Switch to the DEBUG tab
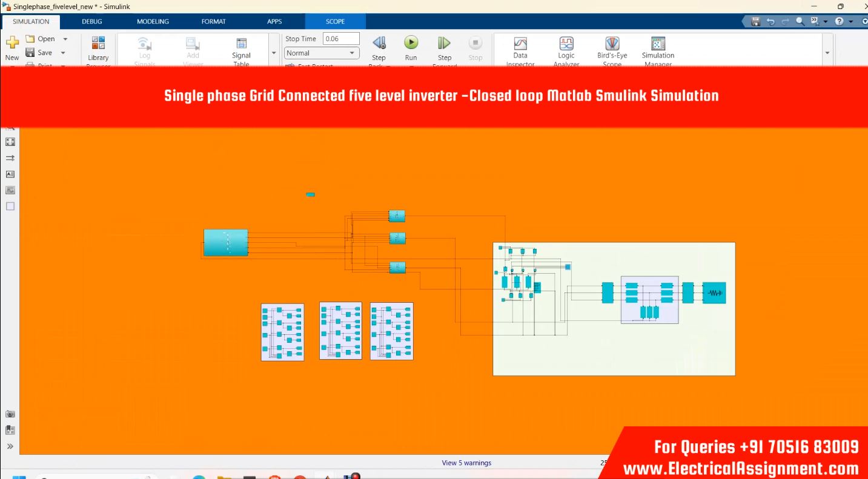Screen dimensions: 868x479 point(92,21)
